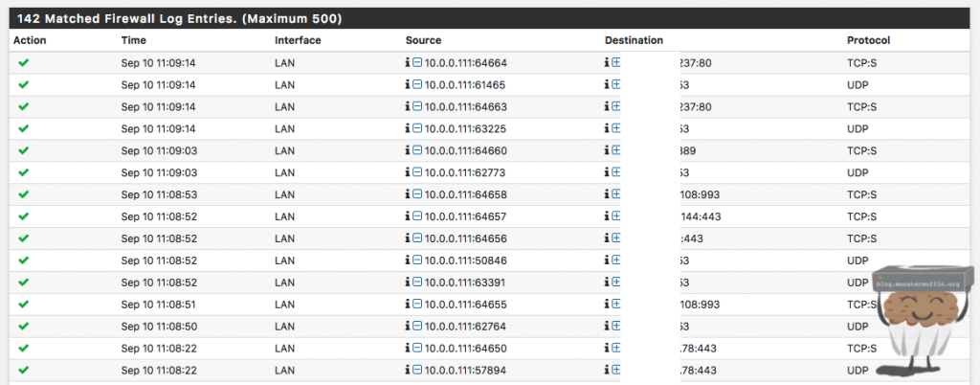Image resolution: width=980 pixels, height=385 pixels.
Task: Click destination info icon in source port 62764 row
Action: [607, 327]
